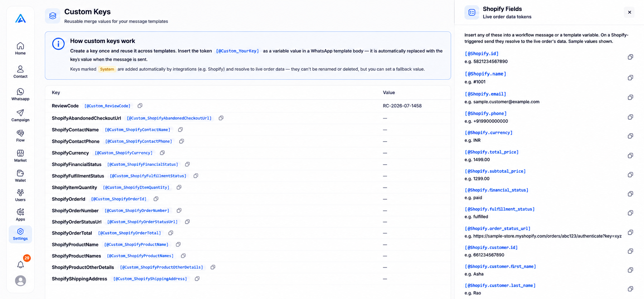The image size is (644, 299).
Task: Copy the ShopifyOrderStatusUrl token
Action: tap(188, 222)
